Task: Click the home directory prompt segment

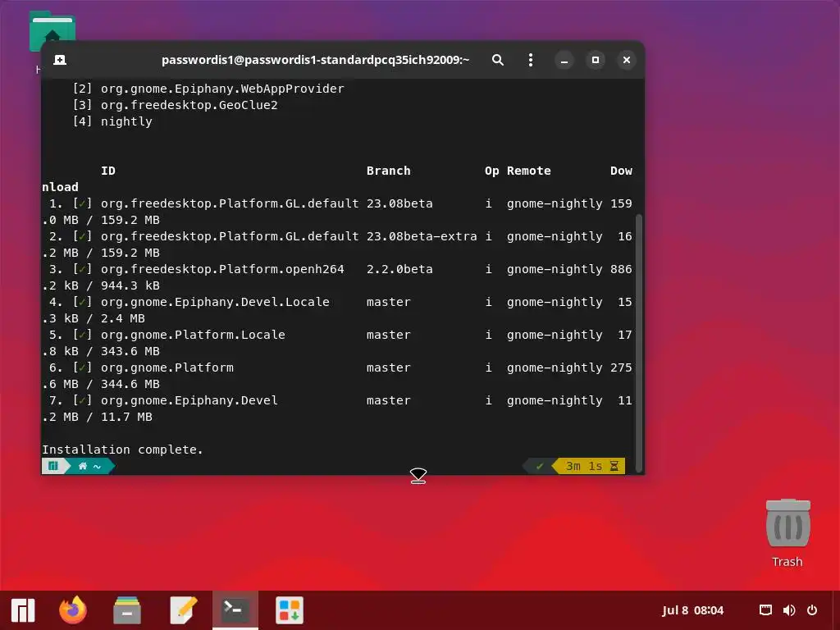Action: tap(89, 466)
